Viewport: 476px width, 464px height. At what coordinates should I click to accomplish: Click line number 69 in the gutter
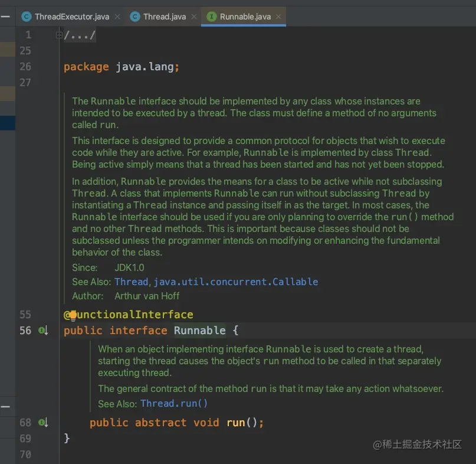click(25, 439)
